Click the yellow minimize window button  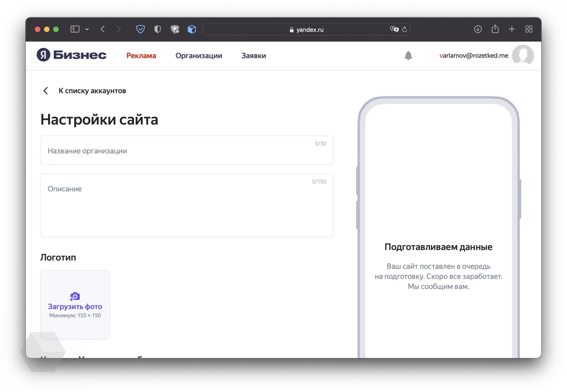click(47, 29)
